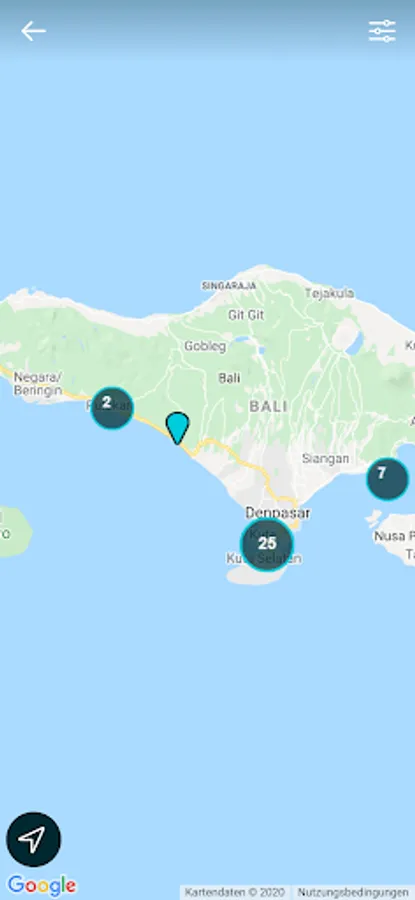Open the cluster marker showing 2
This screenshot has height=900, width=415.
(x=112, y=408)
